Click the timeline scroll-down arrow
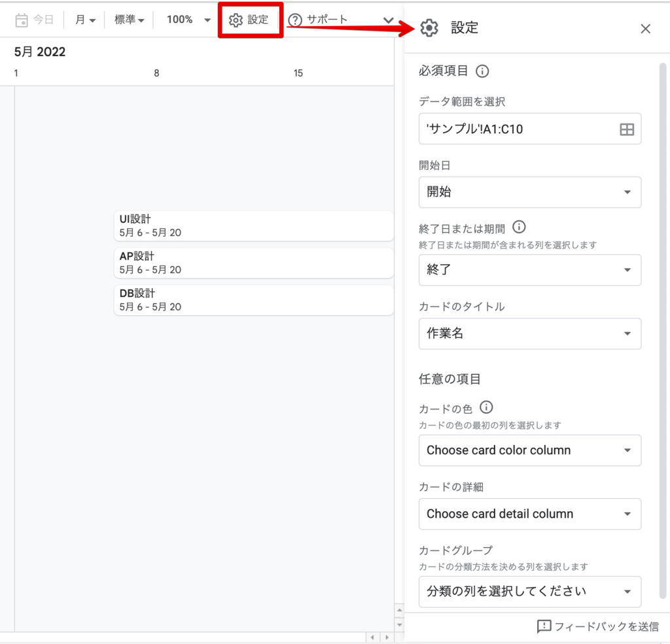The image size is (670, 644). [400, 625]
